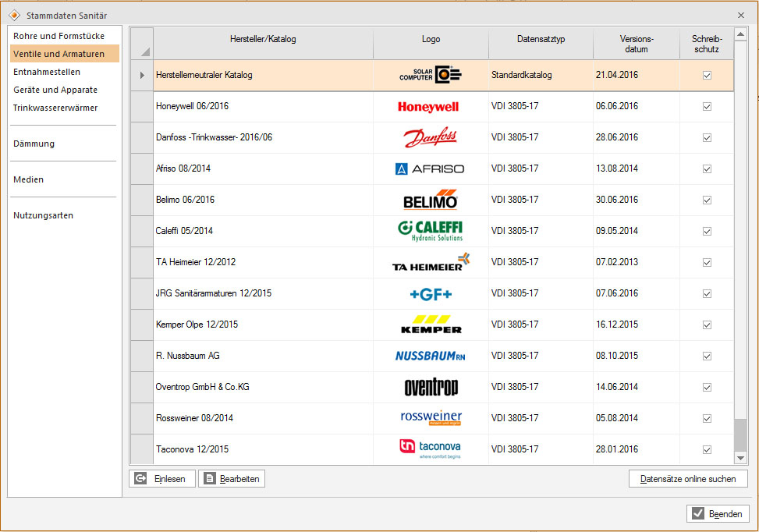Click the Honeywell logo
Viewport: 759px width, 532px height.
pos(428,107)
